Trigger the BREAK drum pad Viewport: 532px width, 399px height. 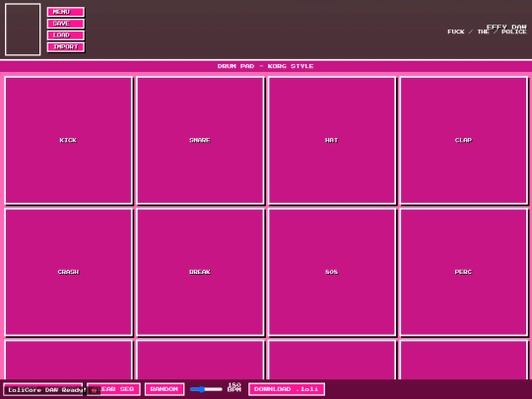[x=200, y=272]
